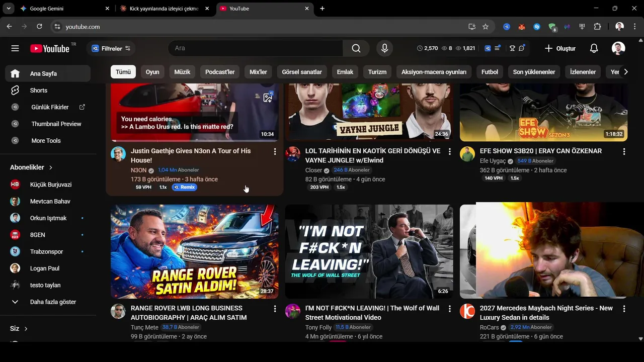Screen dimensions: 644x362
Task: Open the hamburger guide menu
Action: coord(15,48)
